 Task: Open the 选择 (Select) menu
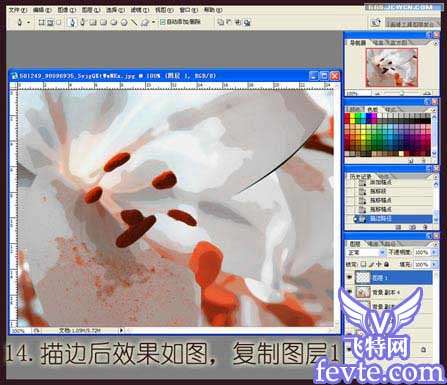pyautogui.click(x=115, y=10)
